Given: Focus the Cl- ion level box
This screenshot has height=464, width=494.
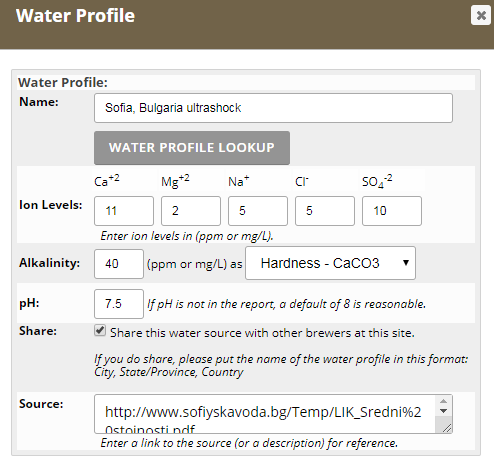Looking at the screenshot, I should (325, 211).
